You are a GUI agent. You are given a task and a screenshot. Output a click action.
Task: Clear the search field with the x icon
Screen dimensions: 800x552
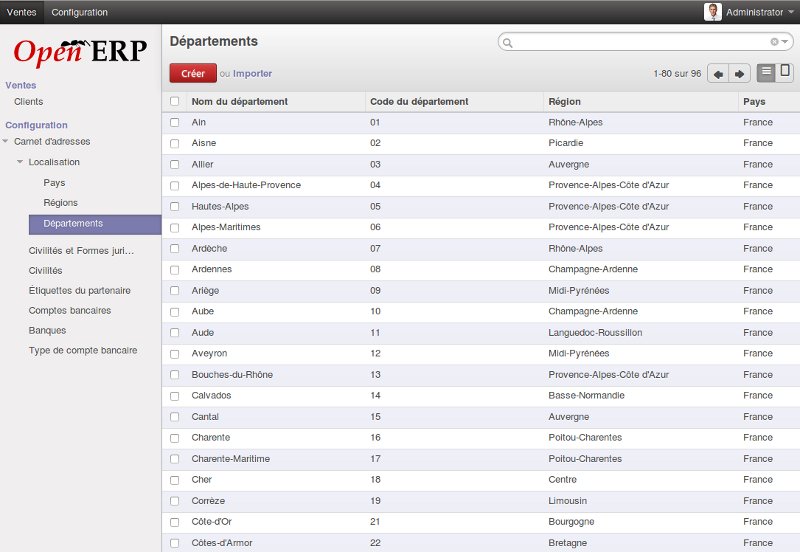[774, 42]
